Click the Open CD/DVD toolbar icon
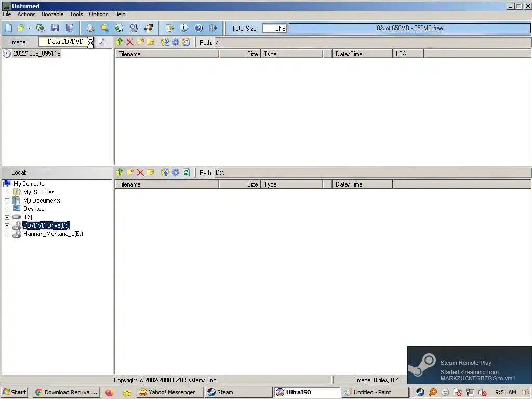Screen dimensions: 532x399 [x=41, y=28]
